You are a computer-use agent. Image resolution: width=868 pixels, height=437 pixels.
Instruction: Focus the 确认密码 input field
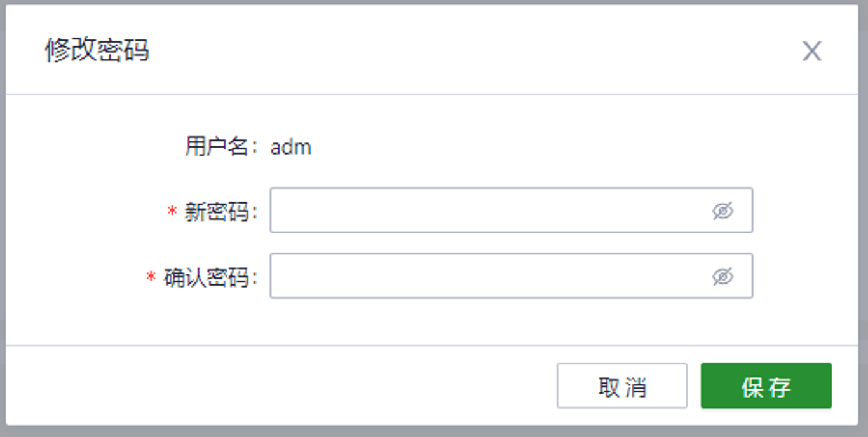tap(511, 275)
